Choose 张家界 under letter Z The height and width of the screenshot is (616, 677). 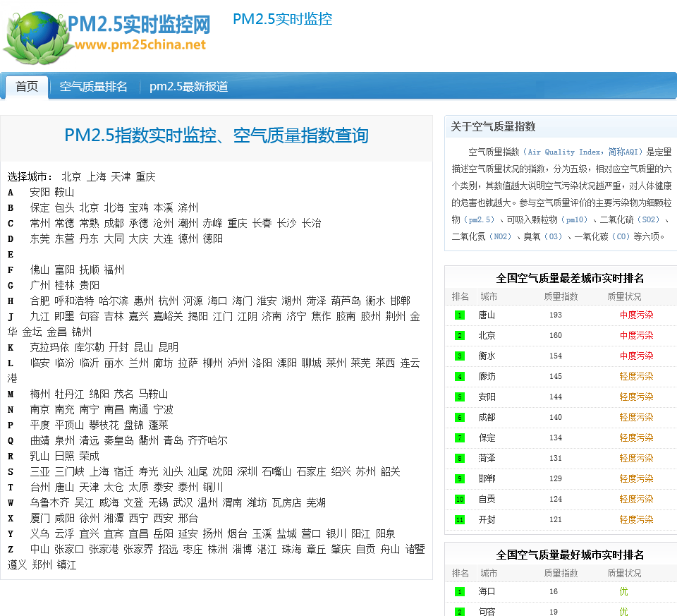[138, 550]
